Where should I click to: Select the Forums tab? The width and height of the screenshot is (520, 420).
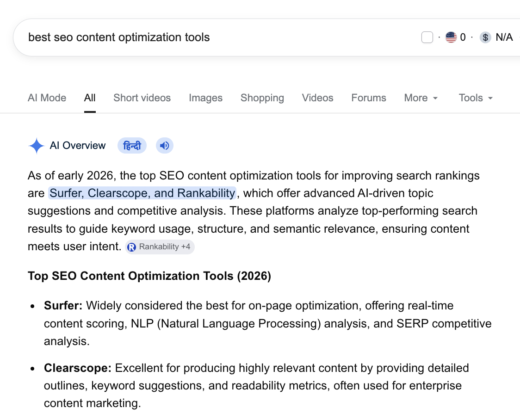(369, 98)
